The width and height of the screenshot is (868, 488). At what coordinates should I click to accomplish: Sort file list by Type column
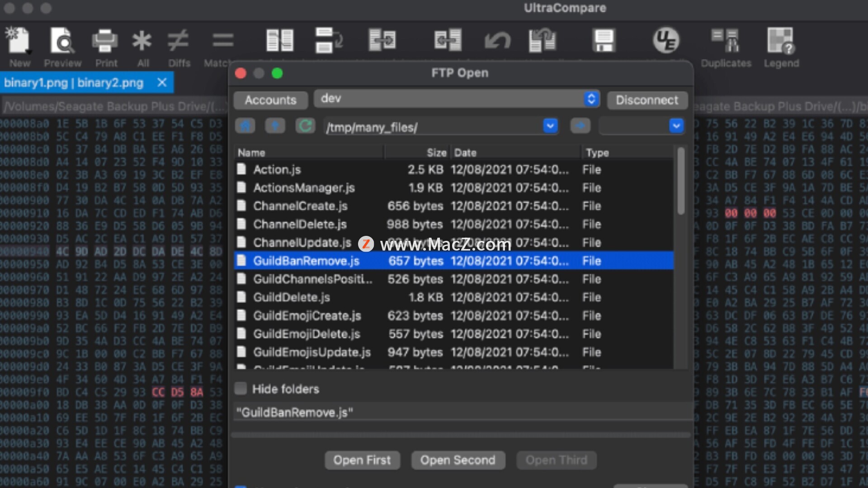point(627,153)
